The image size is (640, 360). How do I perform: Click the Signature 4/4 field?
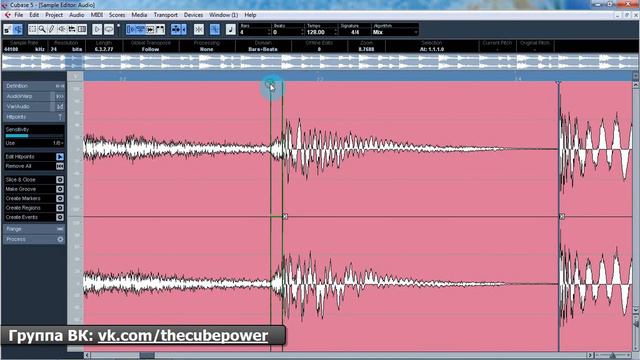(355, 32)
